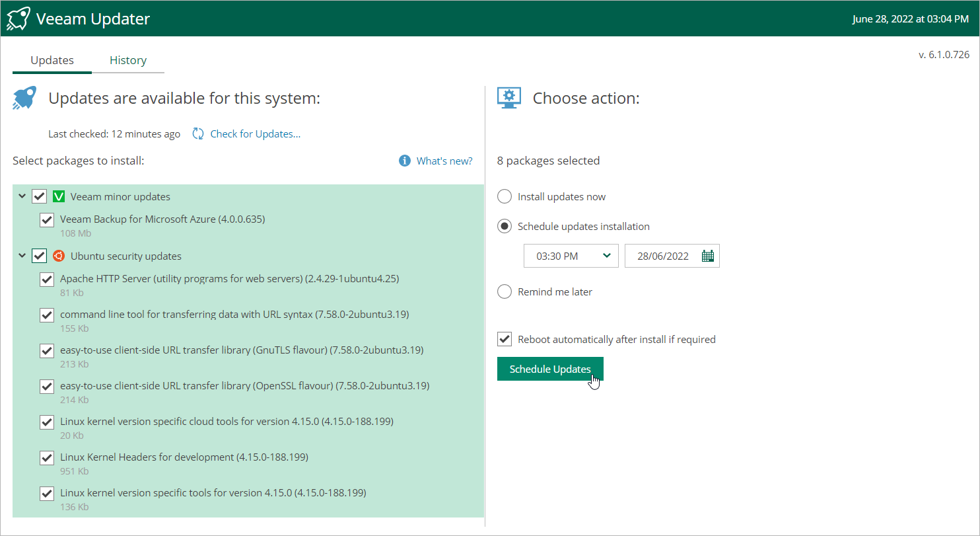Image resolution: width=980 pixels, height=536 pixels.
Task: Click the monitor gear Choose action icon
Action: [x=509, y=98]
